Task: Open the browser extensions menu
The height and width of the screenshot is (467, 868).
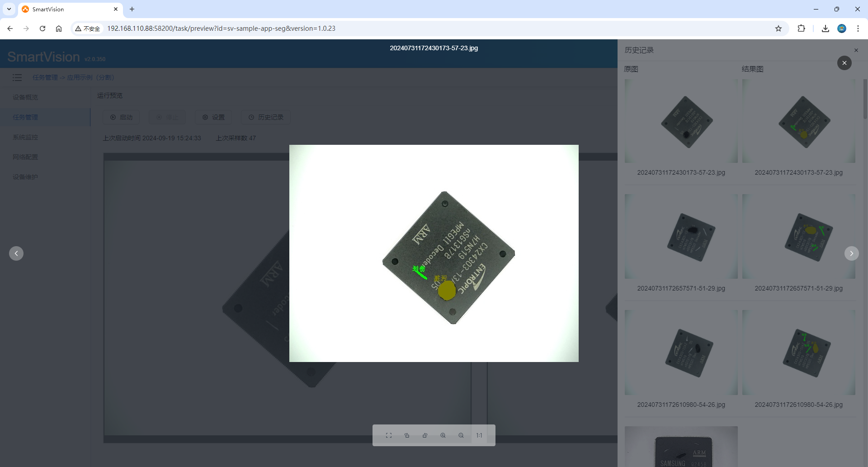Action: pyautogui.click(x=801, y=29)
